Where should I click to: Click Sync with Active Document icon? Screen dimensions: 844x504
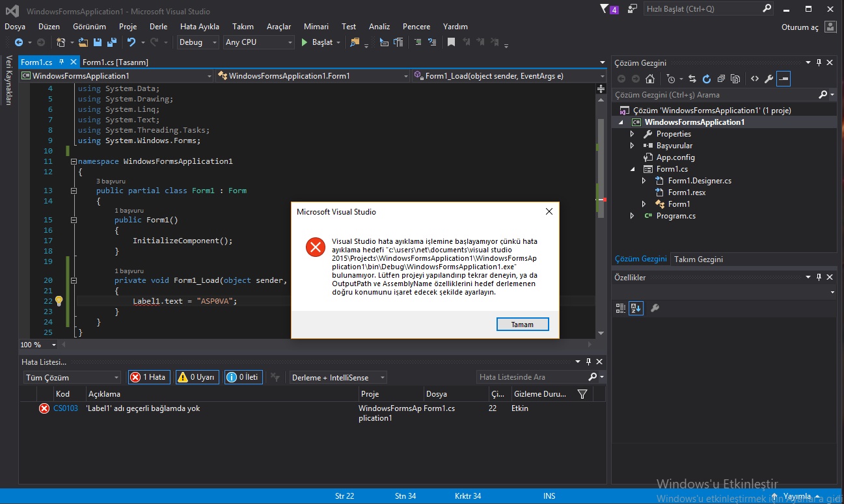click(x=692, y=79)
